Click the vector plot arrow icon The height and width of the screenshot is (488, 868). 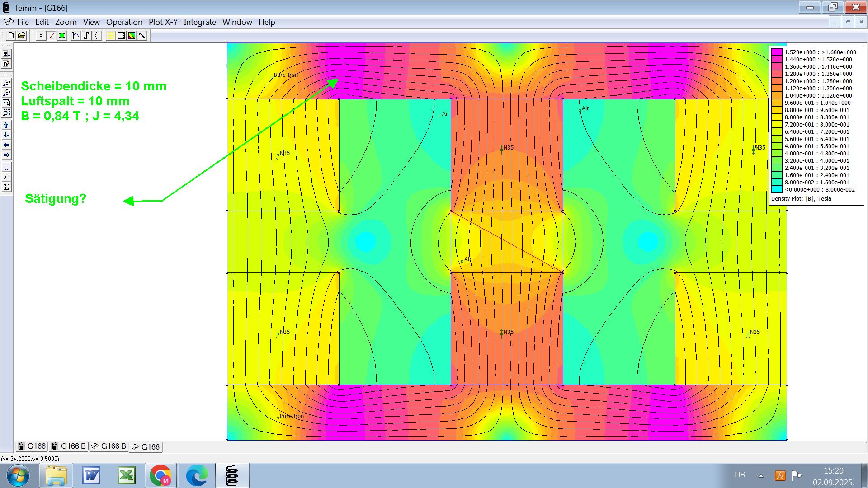[x=142, y=36]
